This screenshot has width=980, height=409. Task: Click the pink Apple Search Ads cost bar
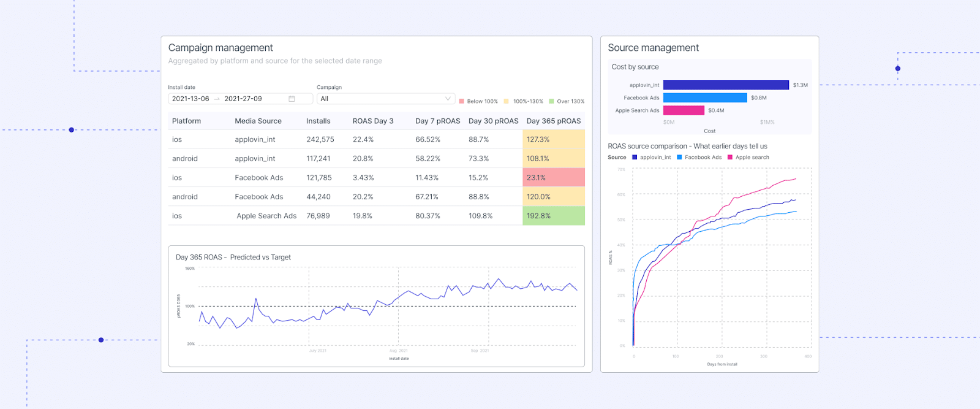pyautogui.click(x=684, y=110)
